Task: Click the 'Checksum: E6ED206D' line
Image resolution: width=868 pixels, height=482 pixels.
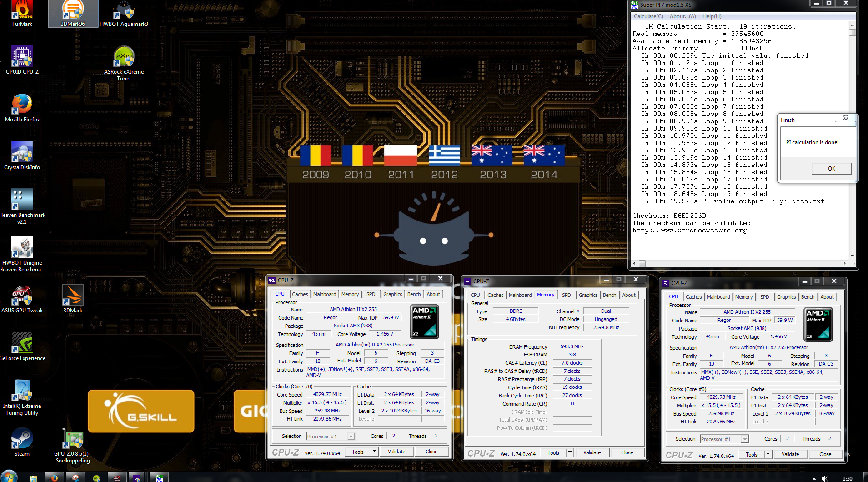Action: [x=669, y=216]
